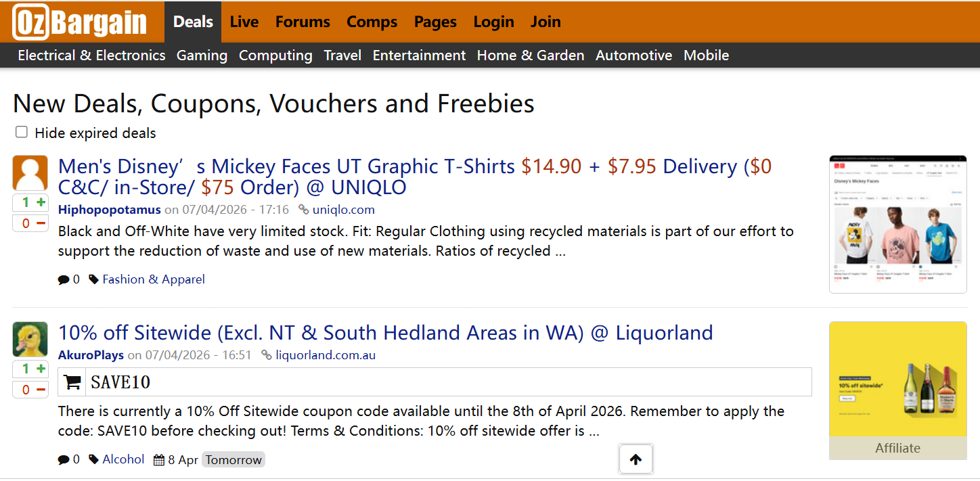Go to the Login page

click(x=493, y=22)
